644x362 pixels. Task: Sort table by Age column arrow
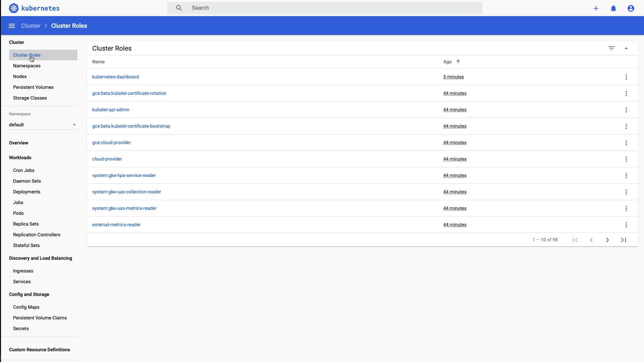pyautogui.click(x=458, y=62)
